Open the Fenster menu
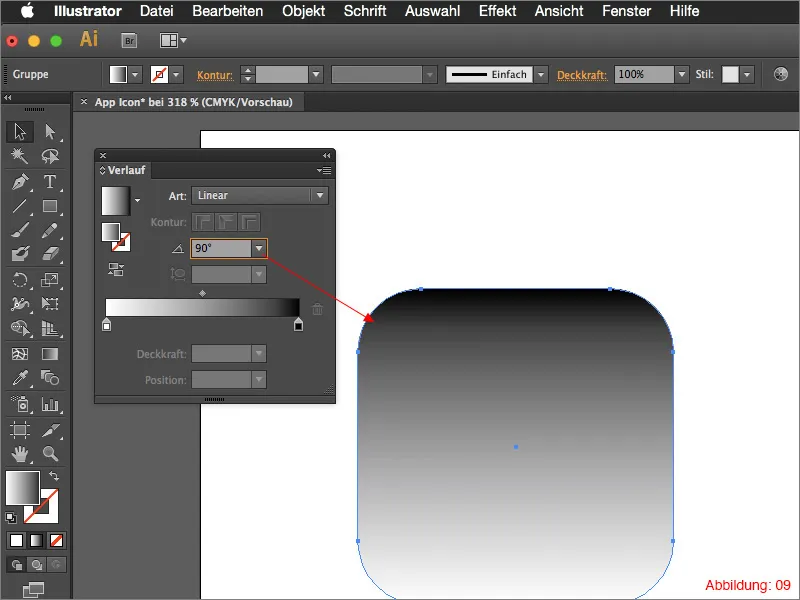Viewport: 800px width, 600px height. [627, 11]
